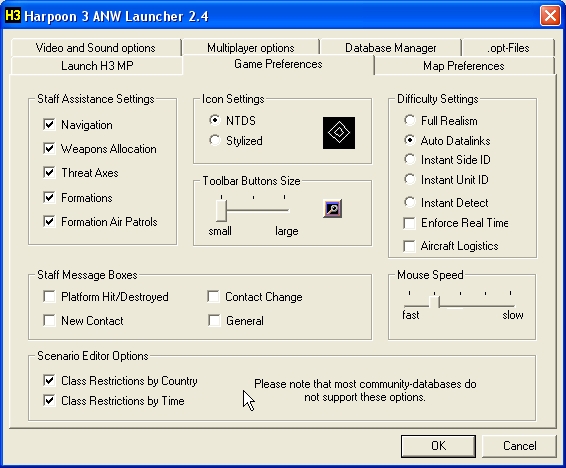Click the Toolbar Buttons Size slider handle

pyautogui.click(x=221, y=211)
